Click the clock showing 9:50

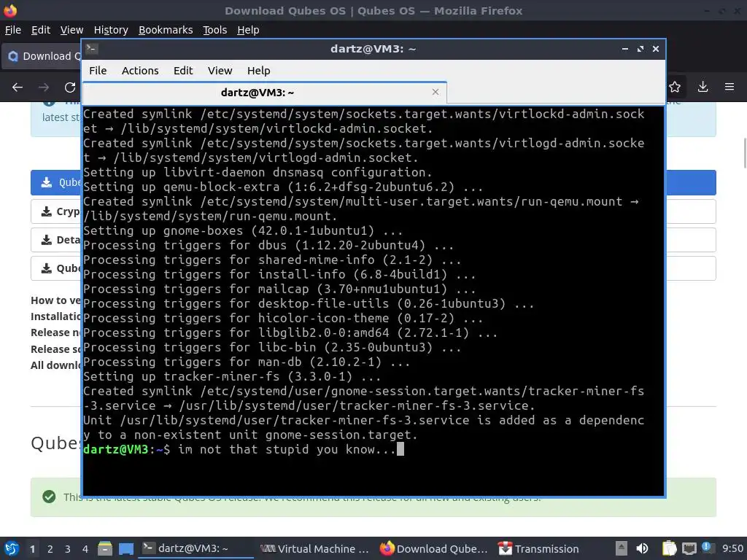(732, 548)
